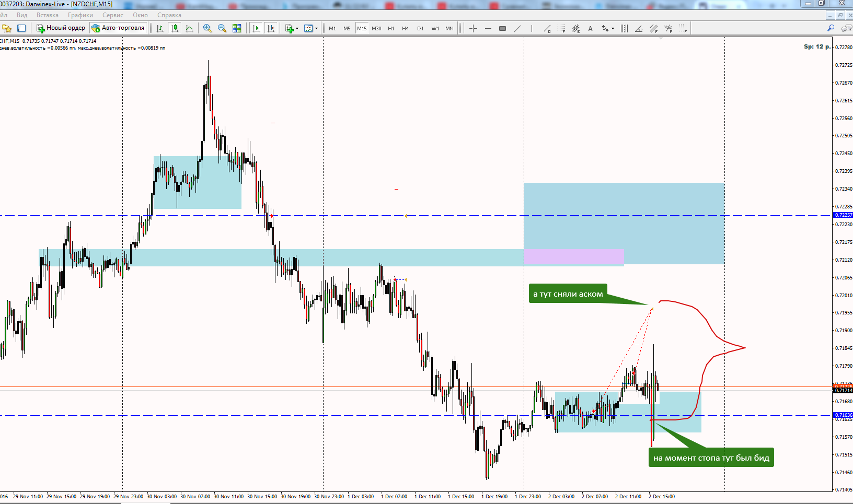Click the 0.71636 price level label
The height and width of the screenshot is (504, 853).
pyautogui.click(x=843, y=415)
